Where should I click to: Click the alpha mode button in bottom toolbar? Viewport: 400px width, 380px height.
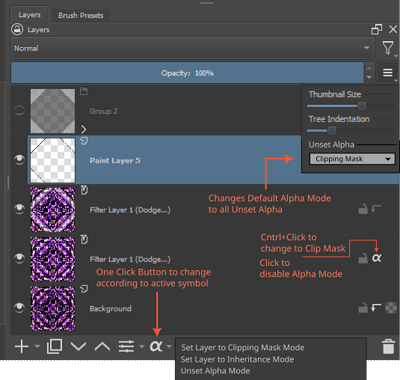click(x=156, y=346)
